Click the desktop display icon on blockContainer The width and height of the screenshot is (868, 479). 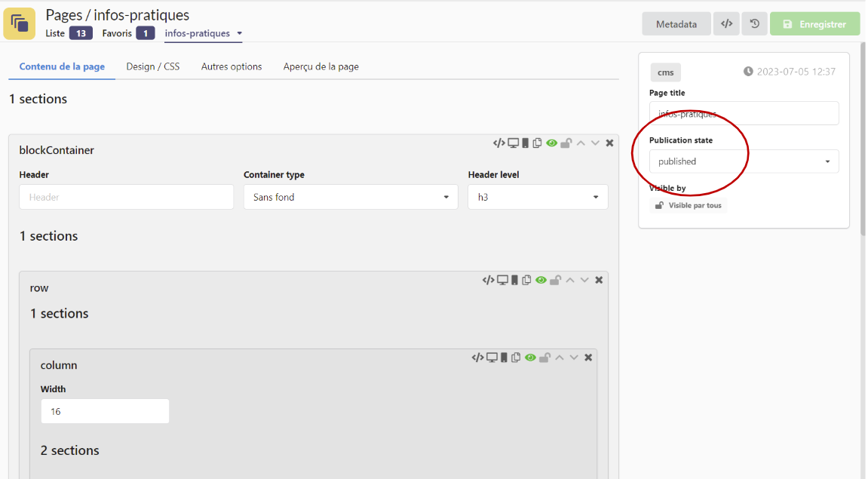click(513, 143)
